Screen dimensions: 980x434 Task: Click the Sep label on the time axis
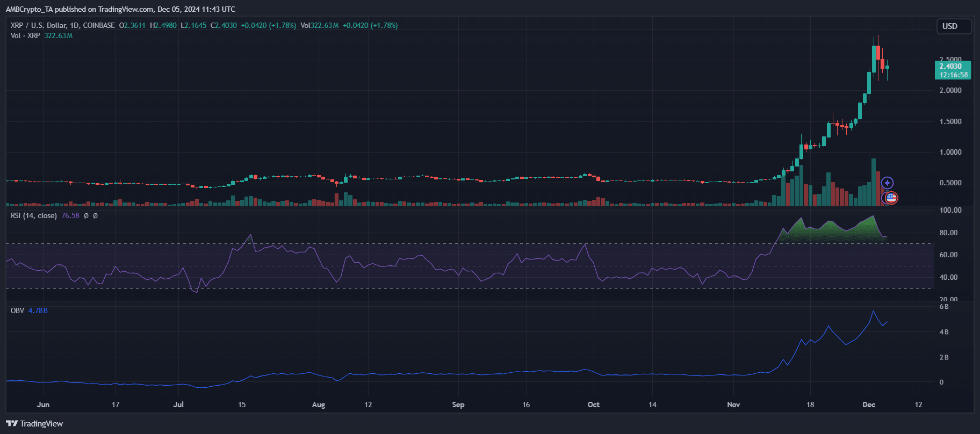[x=458, y=404]
